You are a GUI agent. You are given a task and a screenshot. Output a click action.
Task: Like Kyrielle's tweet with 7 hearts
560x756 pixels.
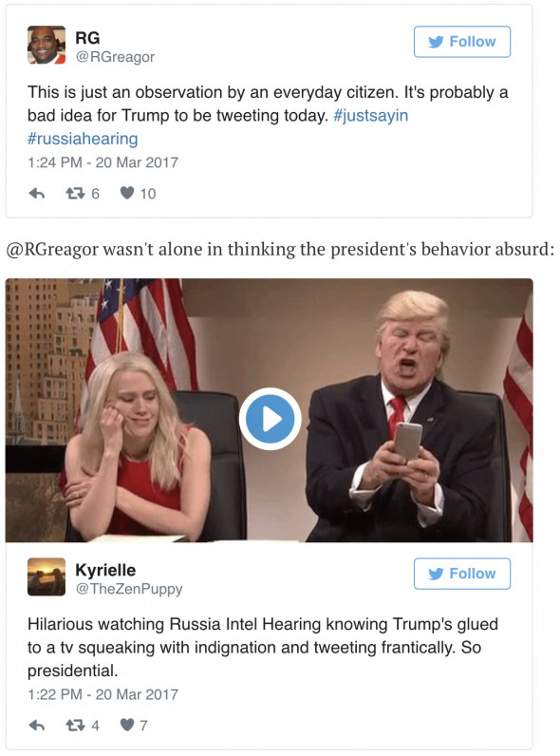click(127, 725)
